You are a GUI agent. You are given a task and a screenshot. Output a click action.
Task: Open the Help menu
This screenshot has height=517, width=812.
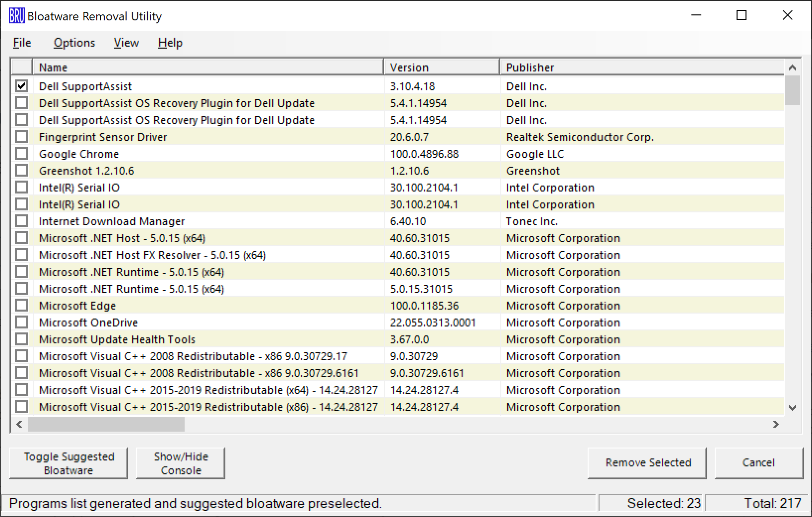(170, 43)
